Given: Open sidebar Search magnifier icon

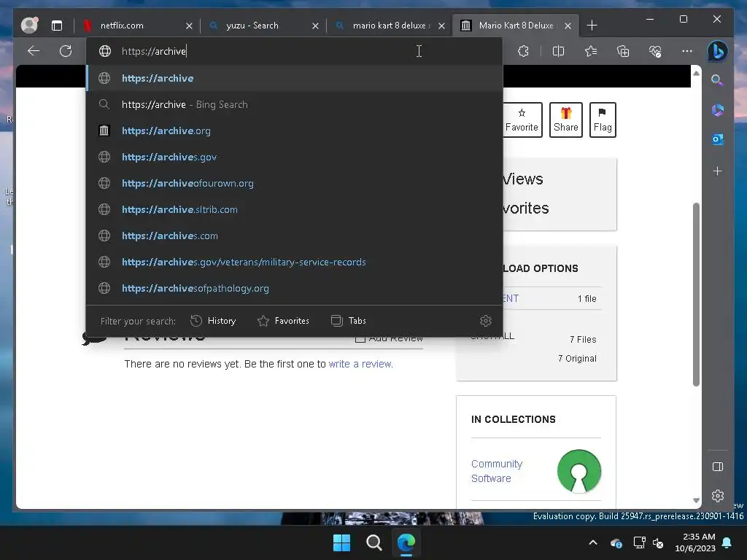Looking at the screenshot, I should pyautogui.click(x=717, y=80).
